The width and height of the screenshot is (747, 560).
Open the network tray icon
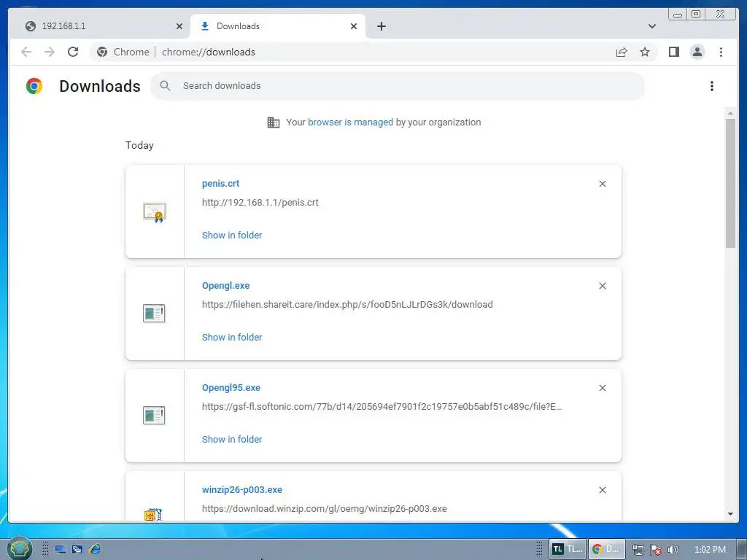pyautogui.click(x=638, y=550)
